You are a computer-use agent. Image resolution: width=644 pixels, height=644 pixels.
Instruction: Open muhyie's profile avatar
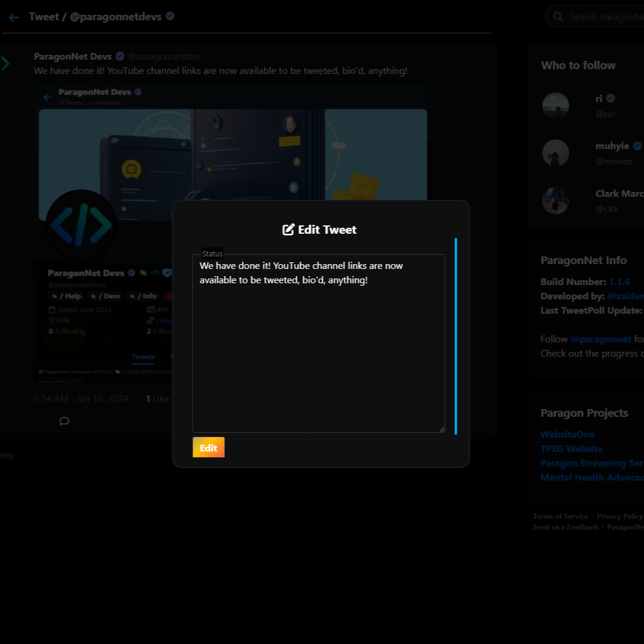click(555, 153)
